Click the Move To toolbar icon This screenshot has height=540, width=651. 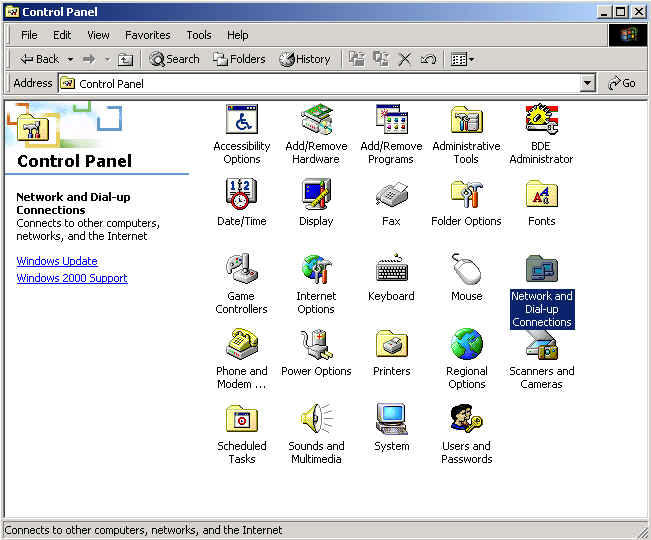click(357, 59)
